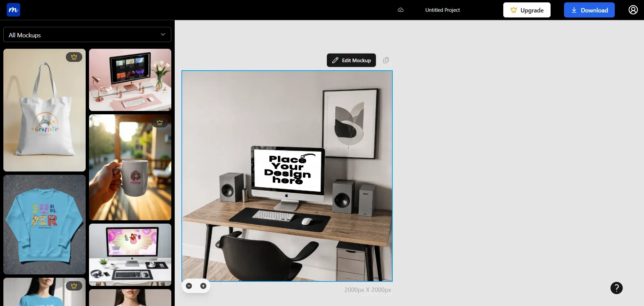644x306 pixels.
Task: Zoom in with the plus control
Action: [203, 286]
